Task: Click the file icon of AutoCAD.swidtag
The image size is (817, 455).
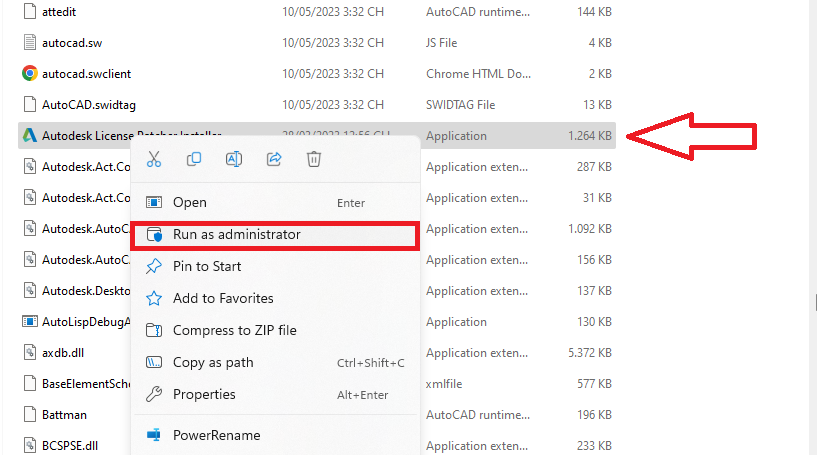Action: [x=30, y=104]
